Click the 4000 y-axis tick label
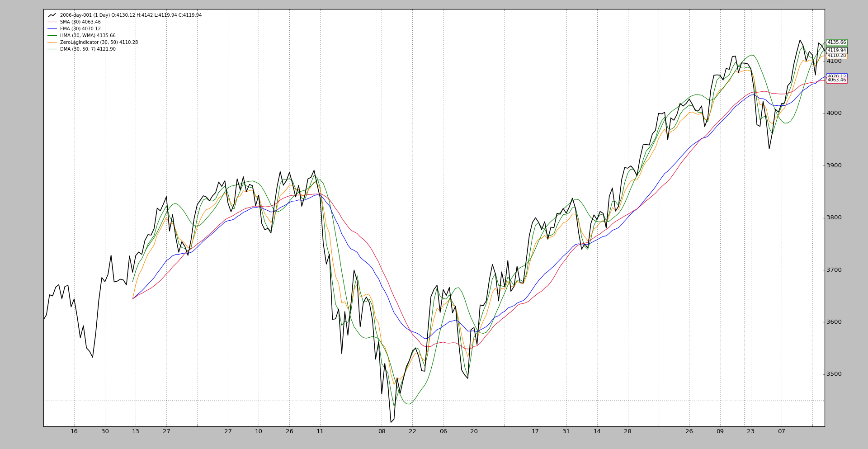 [x=835, y=113]
